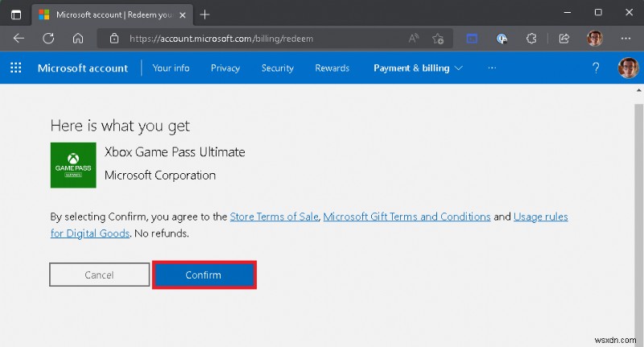This screenshot has height=347, width=644.
Task: Go back to the previous page
Action: 19,39
